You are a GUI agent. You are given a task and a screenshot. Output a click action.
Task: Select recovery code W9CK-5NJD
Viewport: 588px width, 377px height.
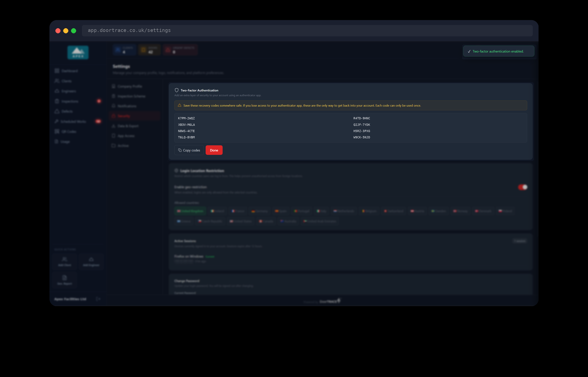coord(362,137)
